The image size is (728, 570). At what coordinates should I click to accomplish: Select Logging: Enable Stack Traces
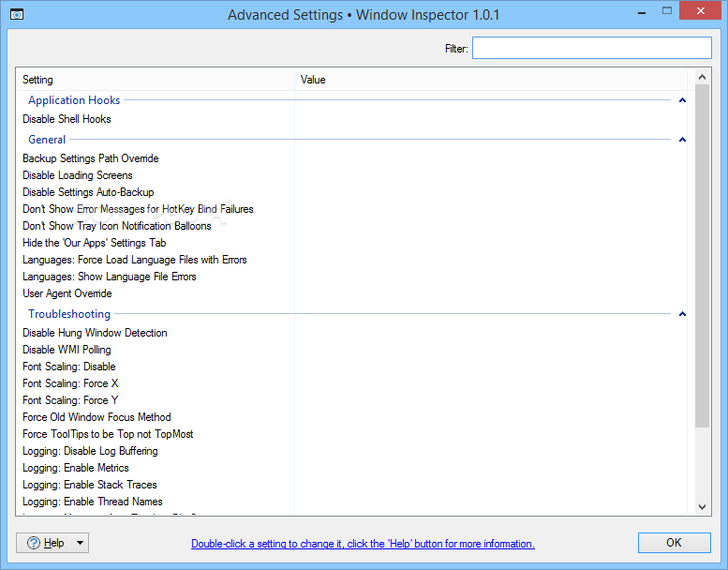coord(90,485)
